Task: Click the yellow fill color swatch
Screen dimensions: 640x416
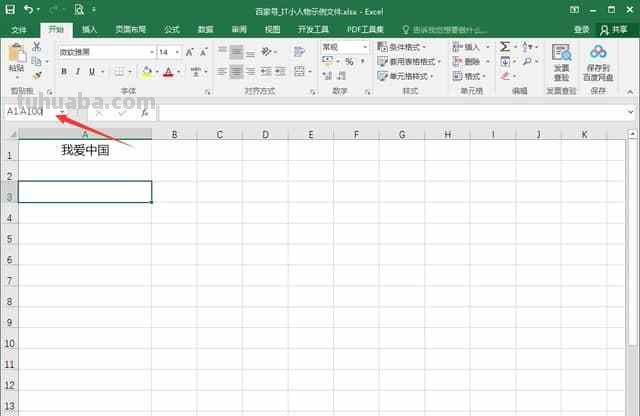Action: (x=147, y=72)
